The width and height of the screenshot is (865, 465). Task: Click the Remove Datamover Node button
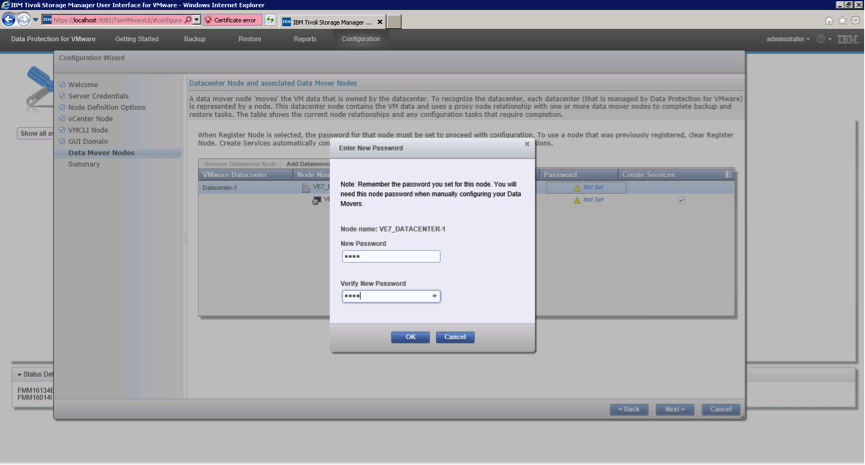pyautogui.click(x=240, y=164)
